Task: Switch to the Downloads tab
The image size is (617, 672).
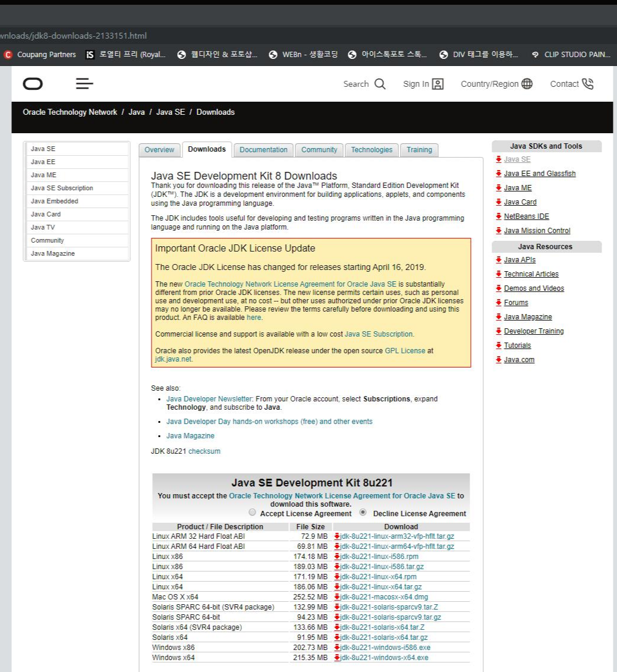Action: [x=207, y=150]
